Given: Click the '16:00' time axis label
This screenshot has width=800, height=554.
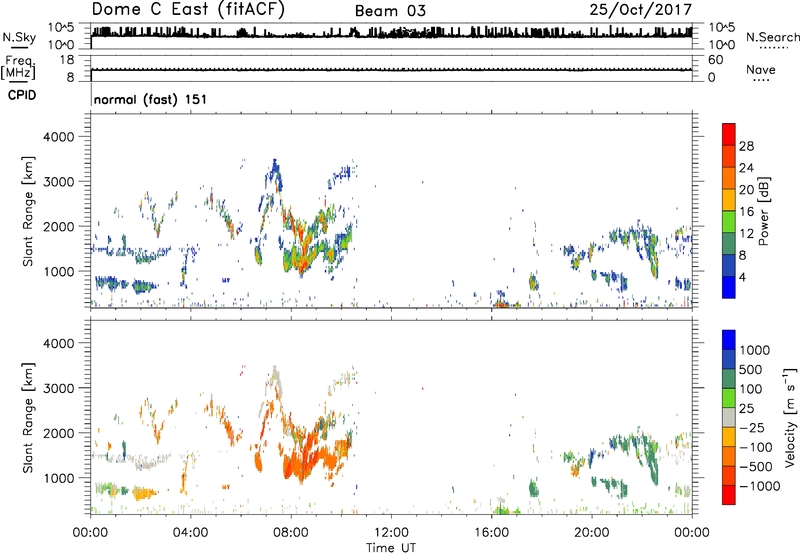Looking at the screenshot, I should click(x=491, y=533).
